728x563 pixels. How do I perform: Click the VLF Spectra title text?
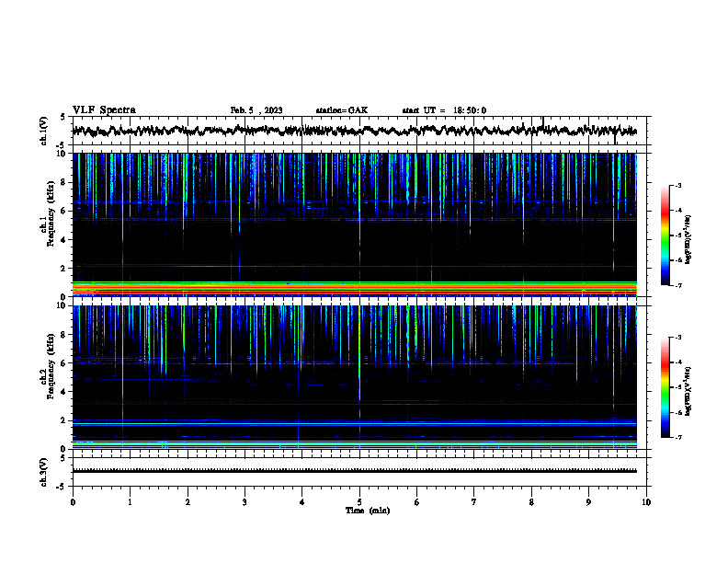point(104,110)
